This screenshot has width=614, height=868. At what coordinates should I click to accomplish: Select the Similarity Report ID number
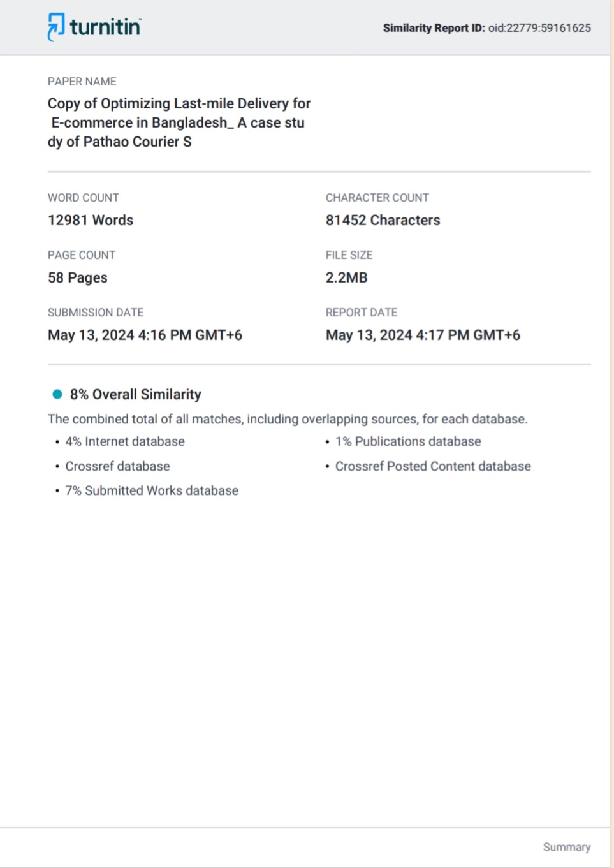point(539,28)
